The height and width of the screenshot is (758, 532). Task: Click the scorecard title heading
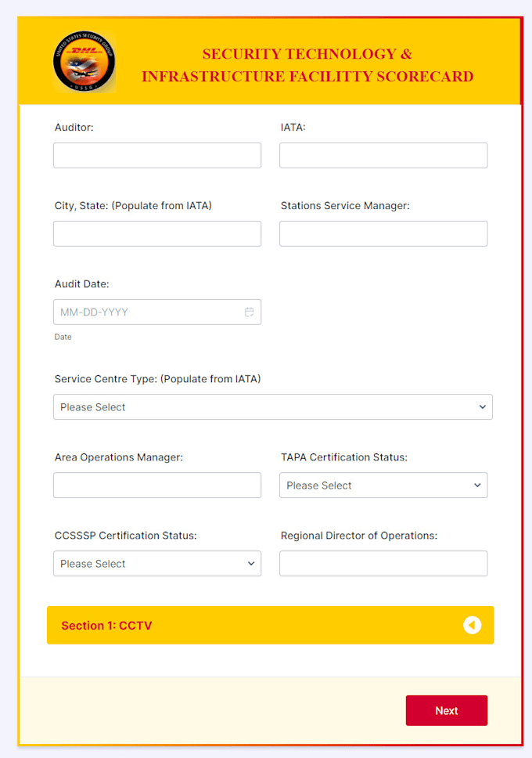point(307,65)
